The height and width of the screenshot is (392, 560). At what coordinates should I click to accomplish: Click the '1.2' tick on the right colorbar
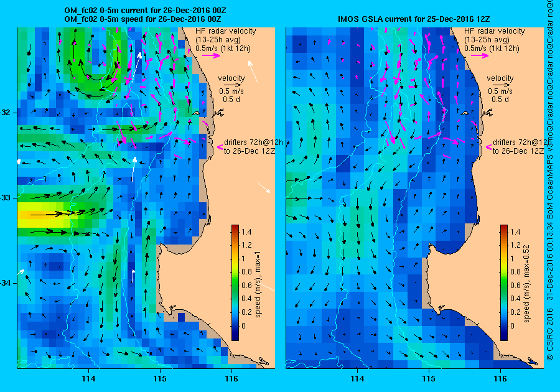[x=515, y=245]
